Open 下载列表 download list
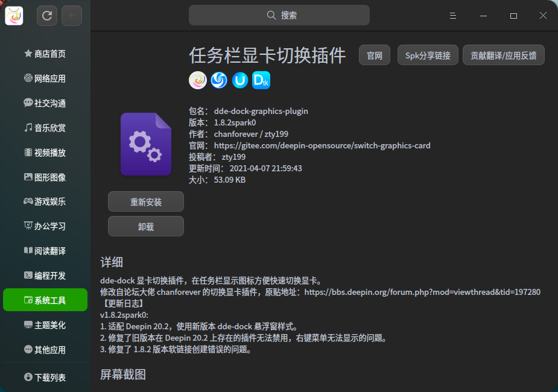The width and height of the screenshot is (558, 392). pyautogui.click(x=45, y=377)
